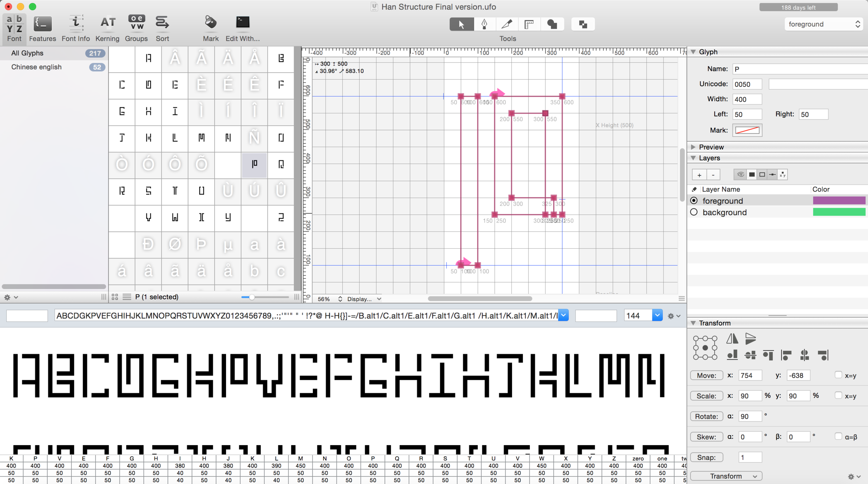The height and width of the screenshot is (484, 868).
Task: Flip vertically in the Transform panel
Action: coord(750,338)
